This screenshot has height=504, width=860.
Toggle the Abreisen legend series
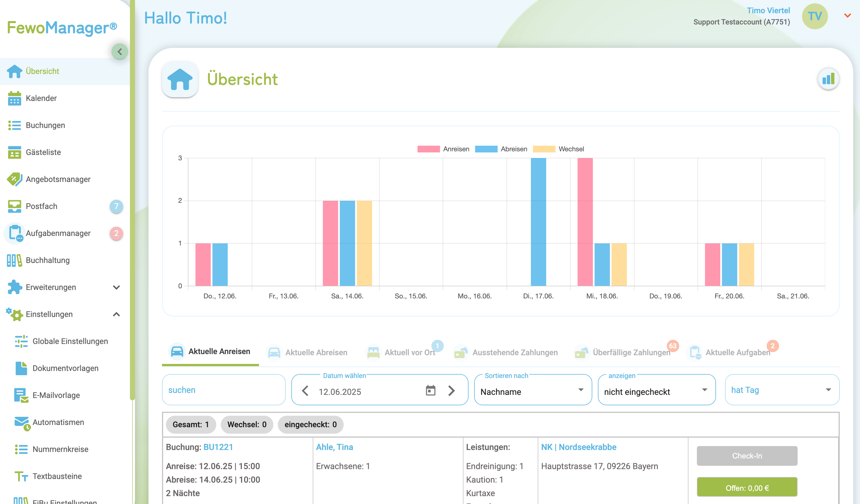click(x=501, y=149)
